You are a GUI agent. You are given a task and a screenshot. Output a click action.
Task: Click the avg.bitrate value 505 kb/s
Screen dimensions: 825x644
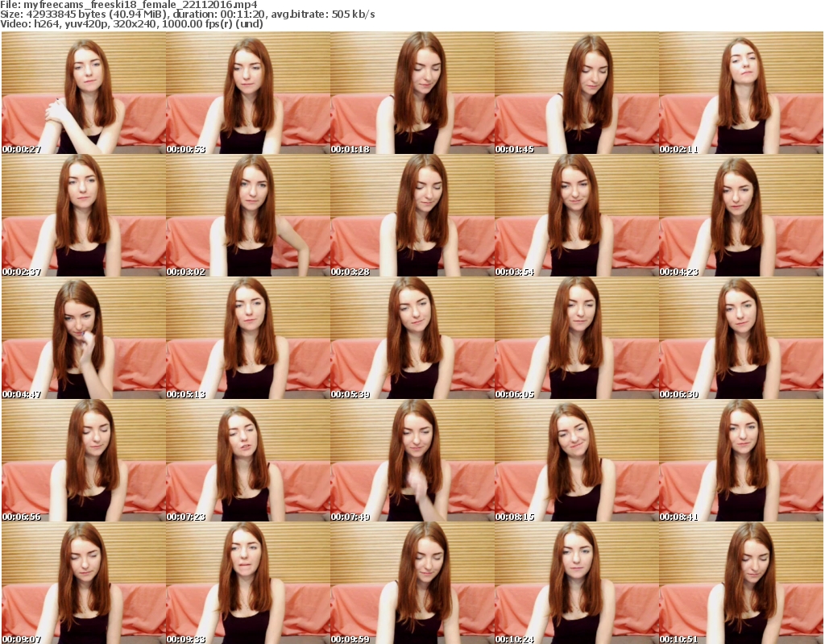coord(353,15)
